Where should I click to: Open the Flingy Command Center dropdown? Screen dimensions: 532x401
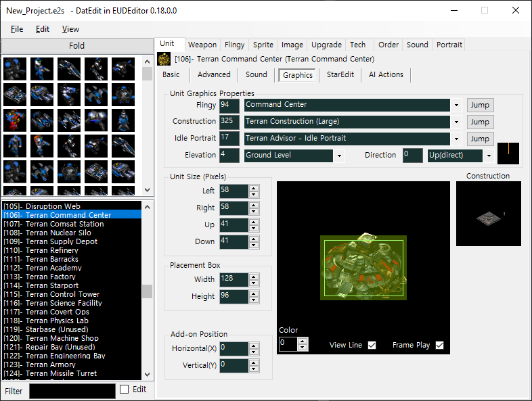(456, 105)
